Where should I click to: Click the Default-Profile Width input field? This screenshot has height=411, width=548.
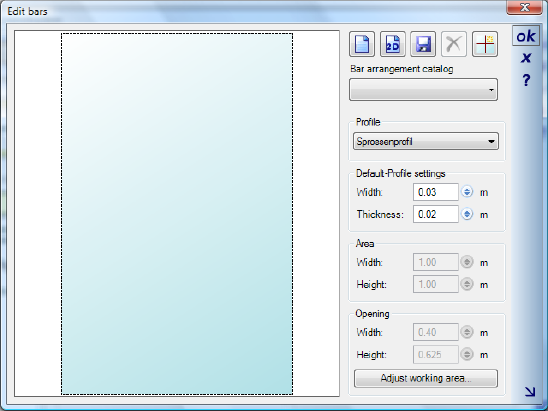coord(435,192)
